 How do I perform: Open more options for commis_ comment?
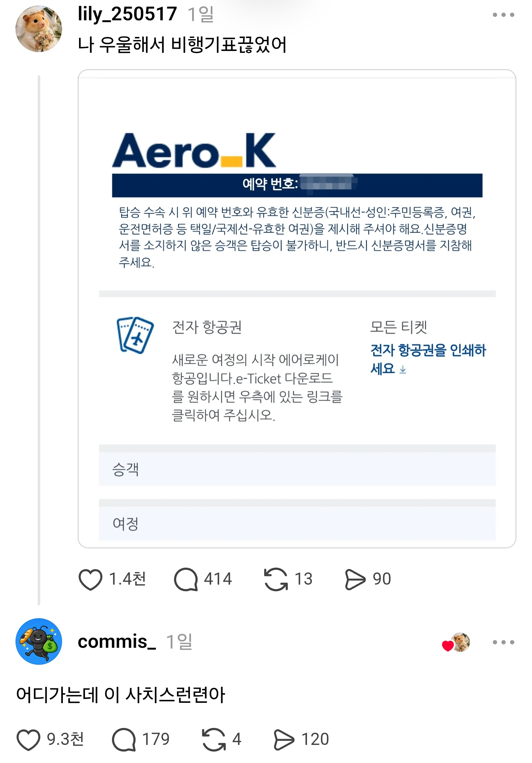coord(503,642)
